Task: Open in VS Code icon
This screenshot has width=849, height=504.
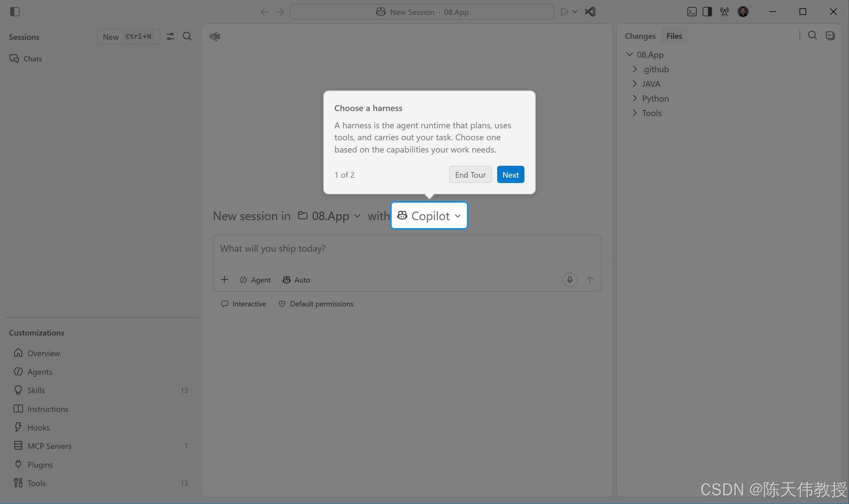Action: pyautogui.click(x=590, y=12)
